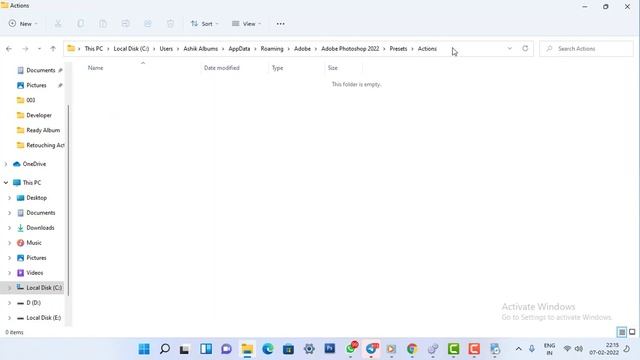Select Local Disk (C:) breadcrumb
Viewport: 640px width, 360px height.
(131, 49)
